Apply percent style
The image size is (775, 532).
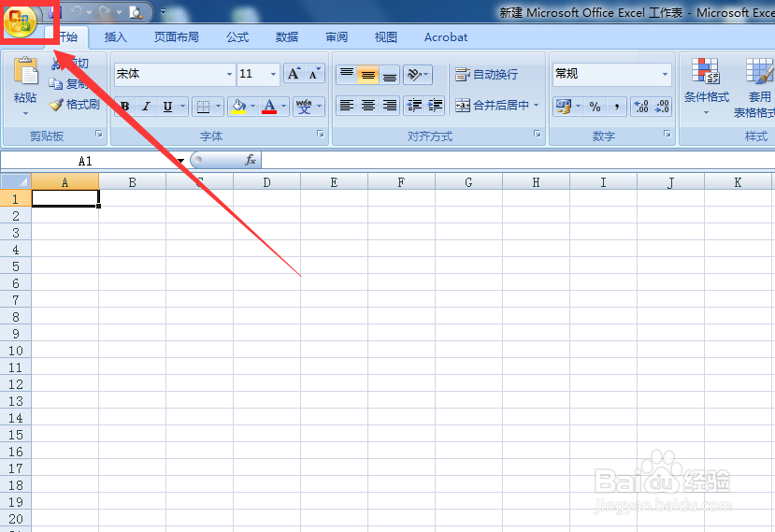click(x=596, y=107)
